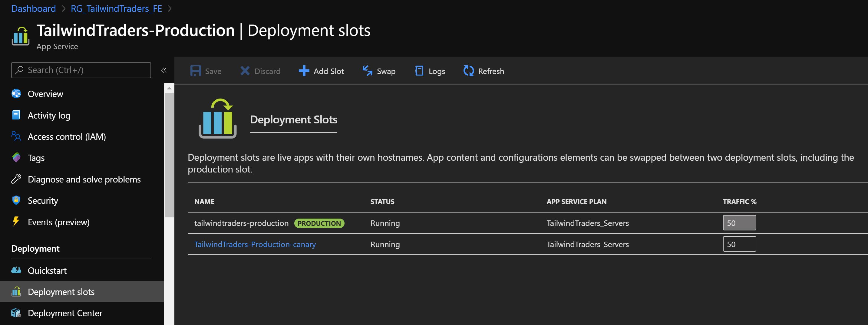Viewport: 868px width, 325px height.
Task: Click the Activity log icon
Action: (x=16, y=115)
